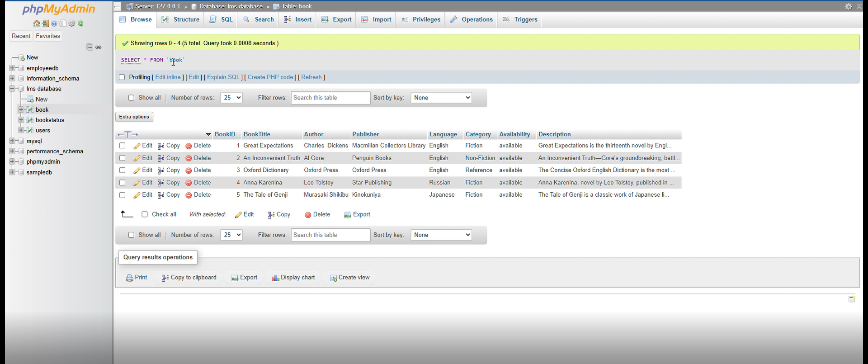This screenshot has width=868, height=364.
Task: Expand the employeedb database tree node
Action: pos(12,68)
